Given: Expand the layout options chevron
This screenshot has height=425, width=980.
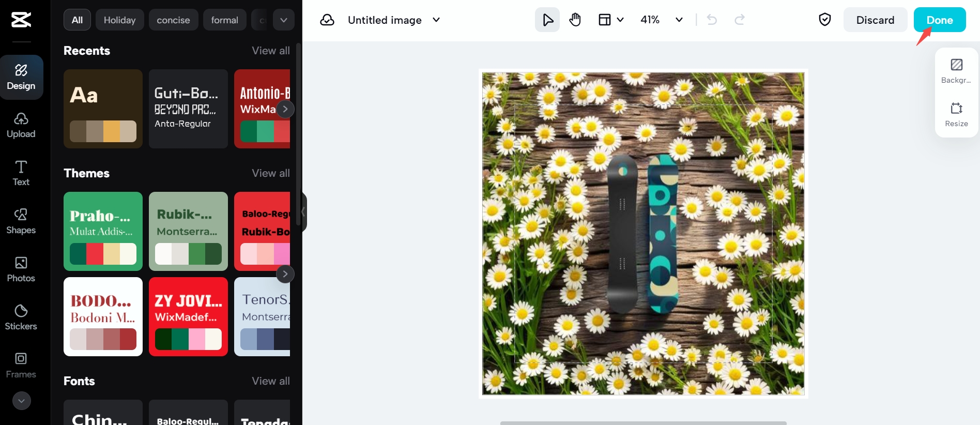Looking at the screenshot, I should 620,20.
